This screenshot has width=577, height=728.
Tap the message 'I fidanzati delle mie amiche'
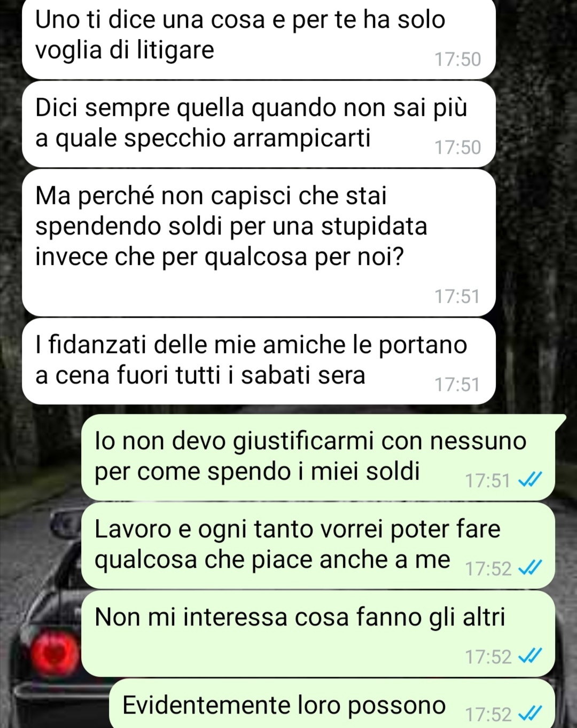click(x=259, y=361)
